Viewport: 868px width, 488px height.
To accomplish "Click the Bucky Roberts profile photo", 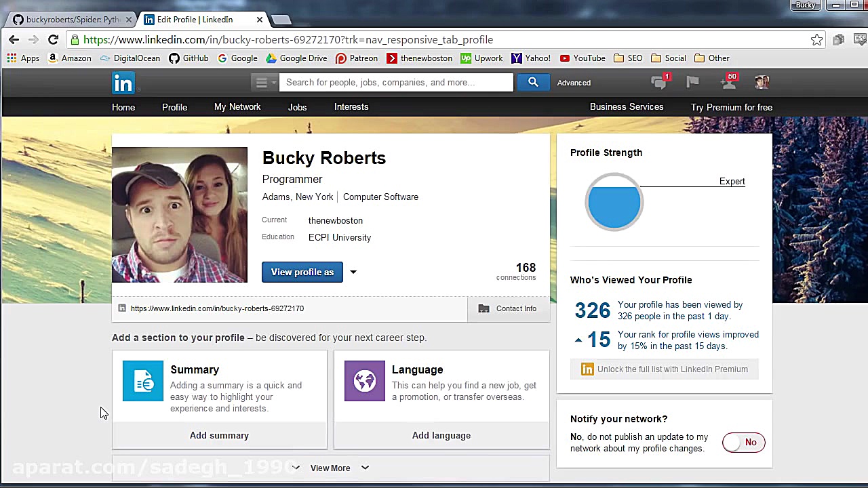I will tap(180, 215).
